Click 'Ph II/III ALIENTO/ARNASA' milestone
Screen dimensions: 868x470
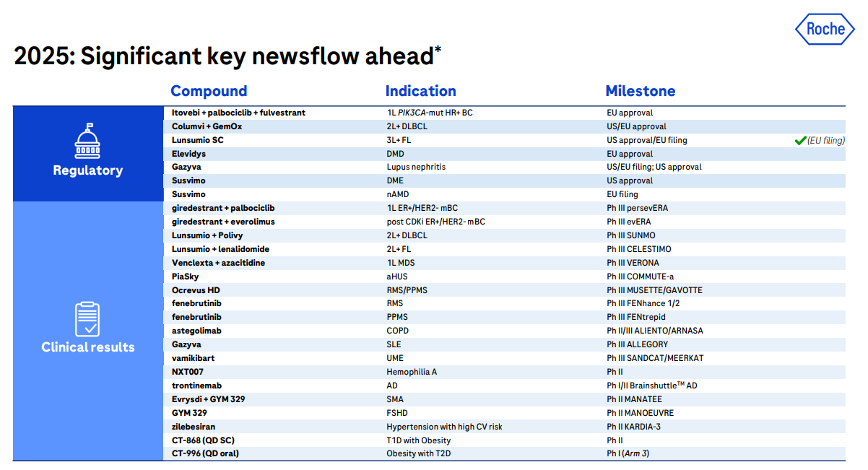pyautogui.click(x=655, y=331)
